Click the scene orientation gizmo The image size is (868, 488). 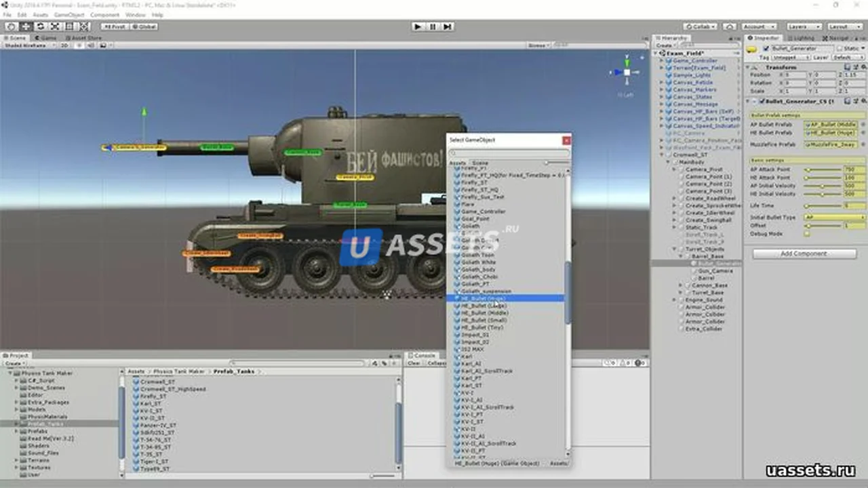[x=627, y=73]
